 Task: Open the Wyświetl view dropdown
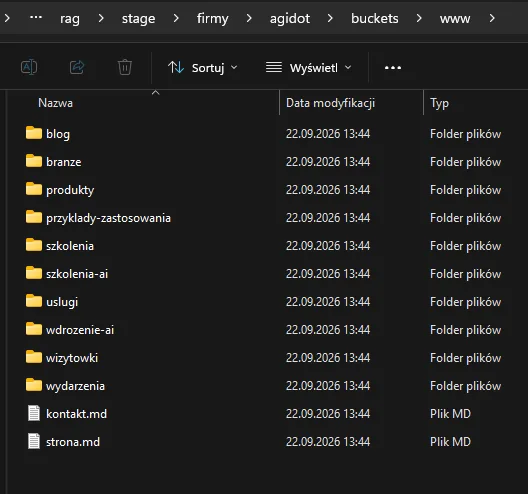[x=308, y=68]
